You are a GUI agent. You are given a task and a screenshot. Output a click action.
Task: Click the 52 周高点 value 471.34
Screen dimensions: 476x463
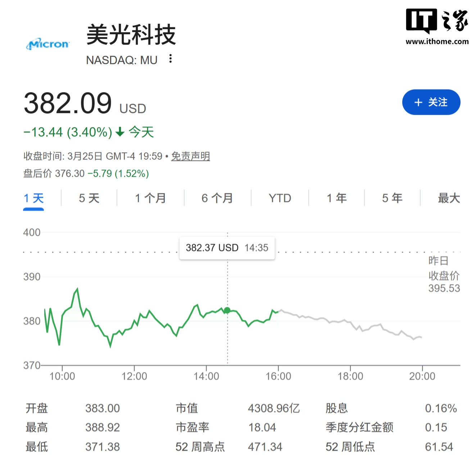(x=265, y=446)
